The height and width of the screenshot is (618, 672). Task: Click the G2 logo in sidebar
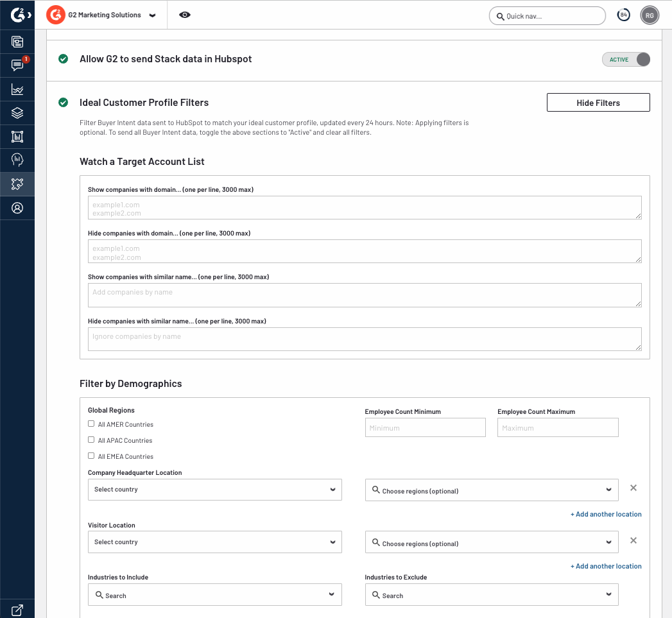pyautogui.click(x=17, y=15)
